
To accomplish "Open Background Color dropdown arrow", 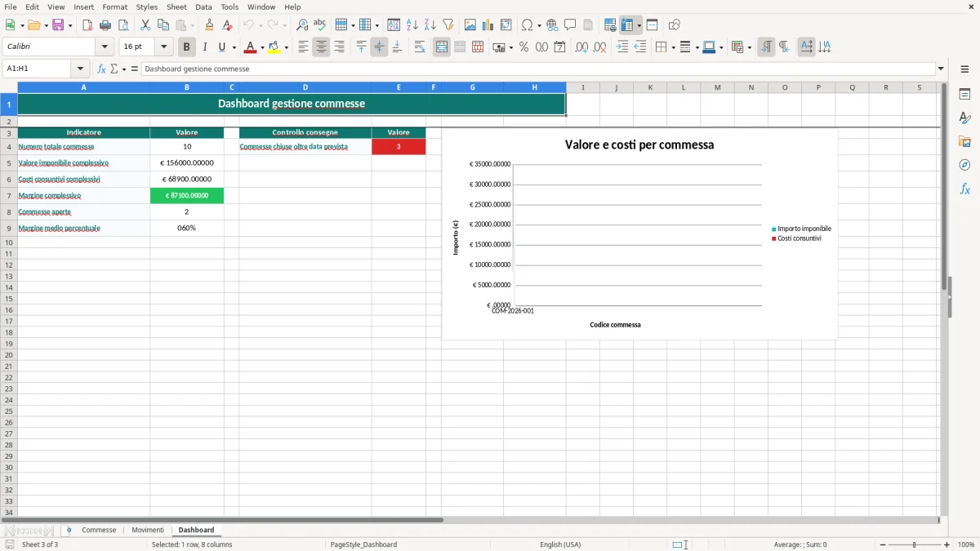I will (x=286, y=47).
